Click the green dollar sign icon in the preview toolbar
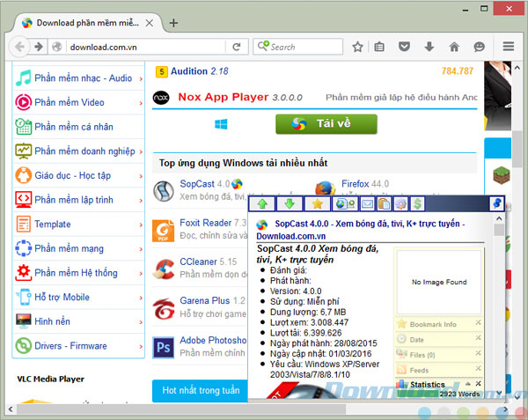This screenshot has height=420, width=528. point(417,203)
